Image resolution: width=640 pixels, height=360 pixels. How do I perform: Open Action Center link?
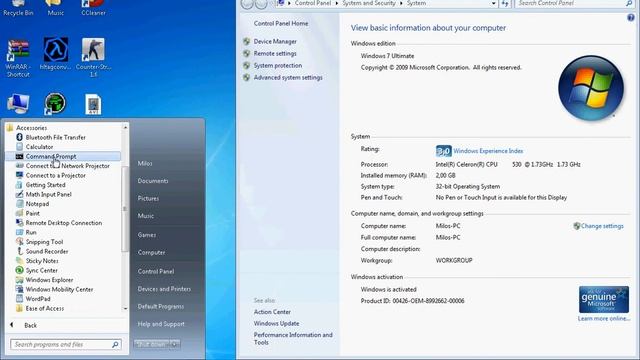click(x=272, y=312)
